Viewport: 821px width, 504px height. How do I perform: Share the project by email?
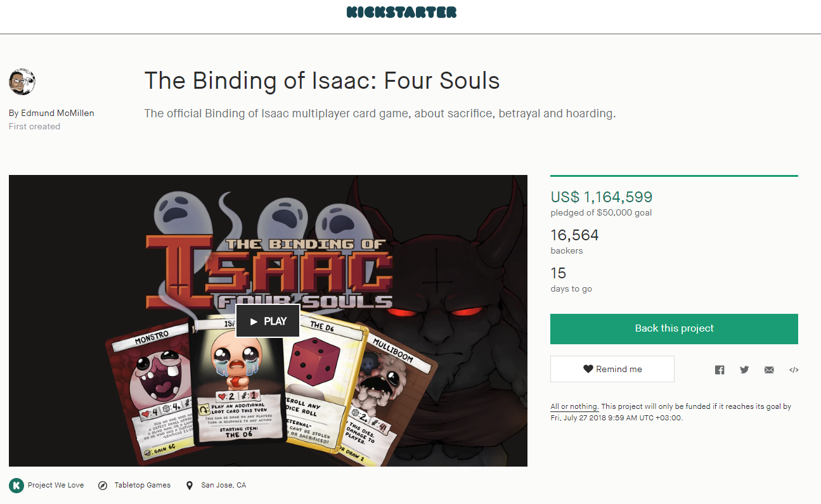click(769, 370)
